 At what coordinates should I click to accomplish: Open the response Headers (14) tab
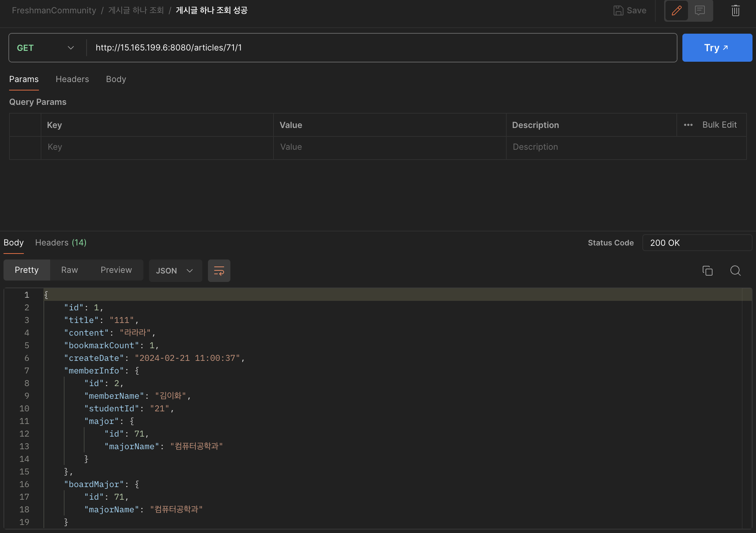(61, 243)
